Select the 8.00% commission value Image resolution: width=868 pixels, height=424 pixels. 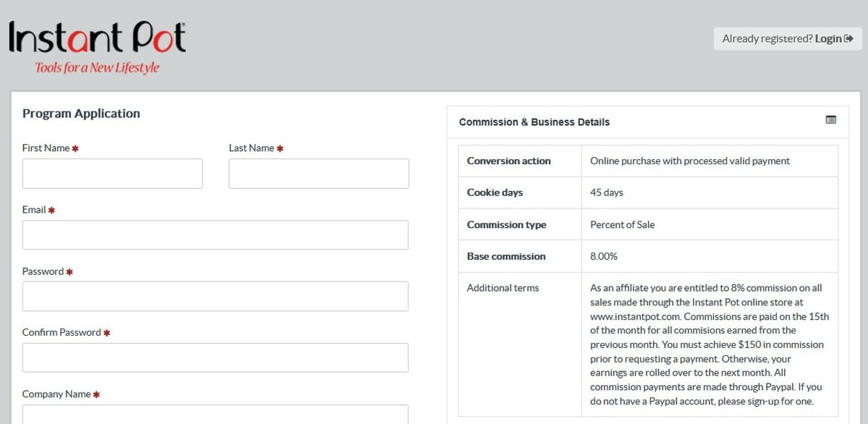point(604,256)
